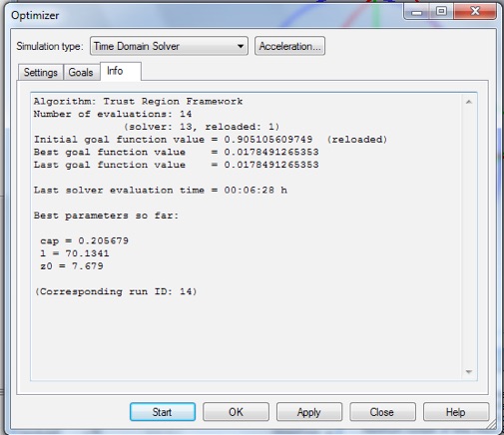Open the Acceleration... settings
The height and width of the screenshot is (435, 504).
click(x=289, y=46)
